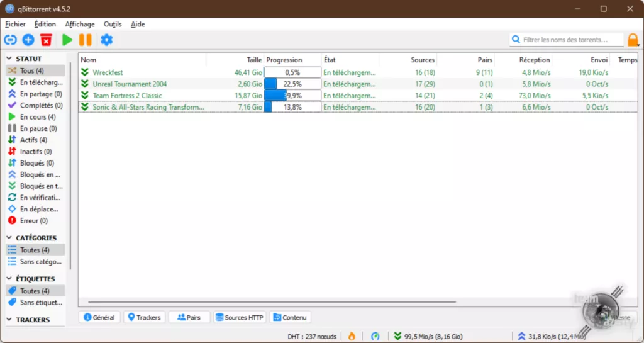The height and width of the screenshot is (343, 644).
Task: Click the orange lock icon
Action: pyautogui.click(x=633, y=40)
